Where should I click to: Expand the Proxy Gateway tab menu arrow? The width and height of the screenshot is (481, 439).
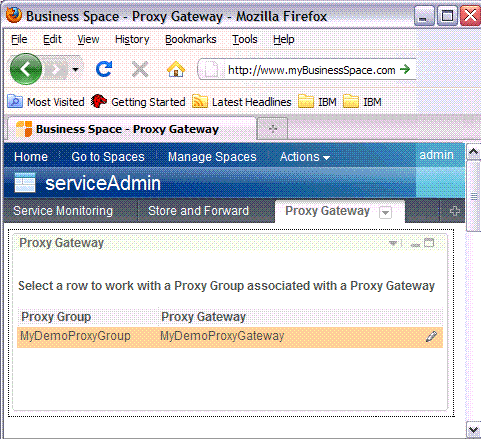[x=385, y=212]
